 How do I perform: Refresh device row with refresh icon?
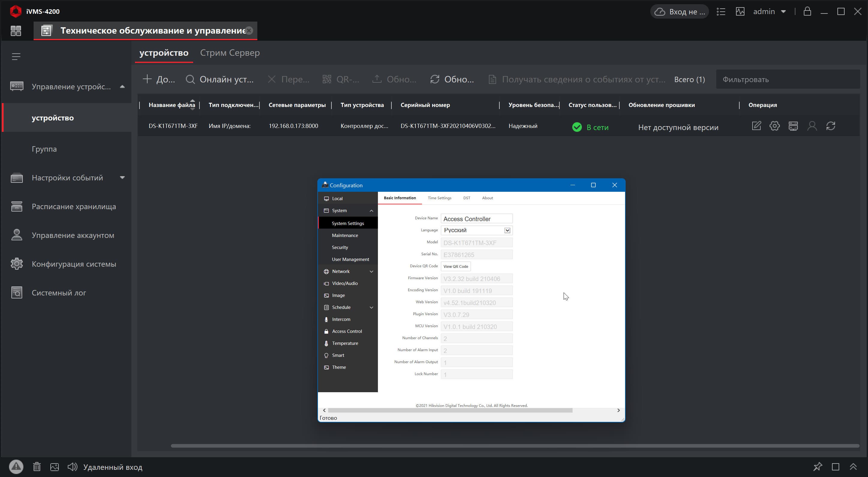[831, 126]
